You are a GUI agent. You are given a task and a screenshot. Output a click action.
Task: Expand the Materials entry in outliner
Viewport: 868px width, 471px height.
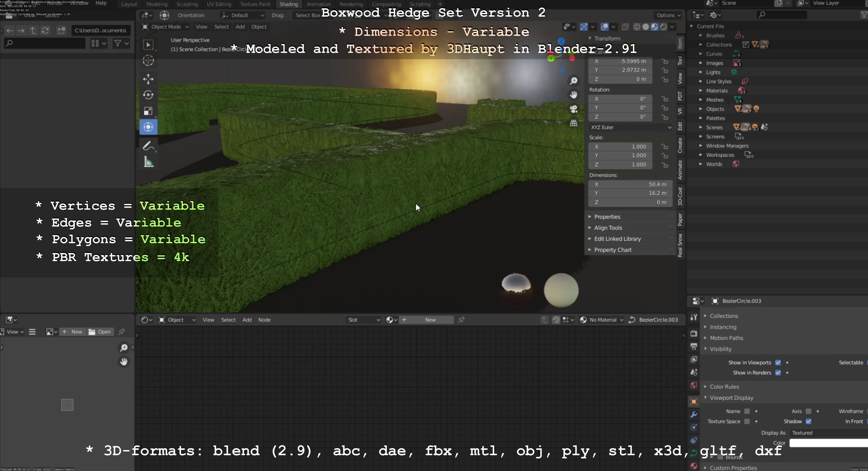[700, 91]
